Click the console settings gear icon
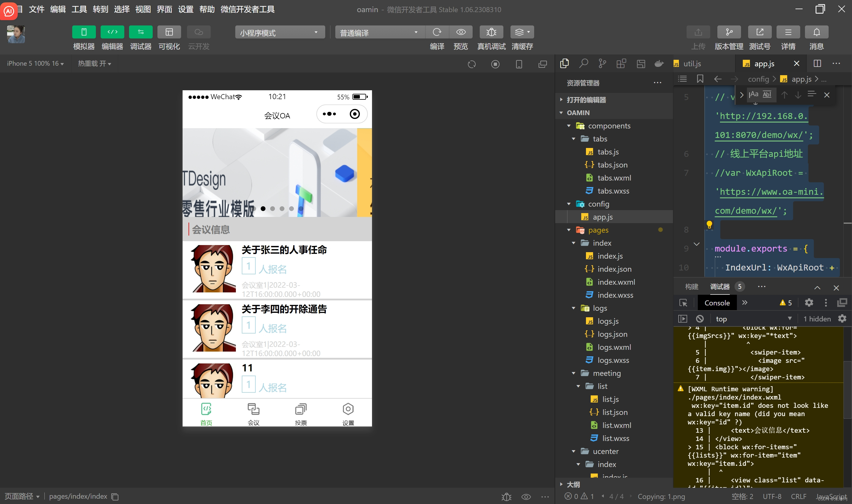 pos(842,318)
